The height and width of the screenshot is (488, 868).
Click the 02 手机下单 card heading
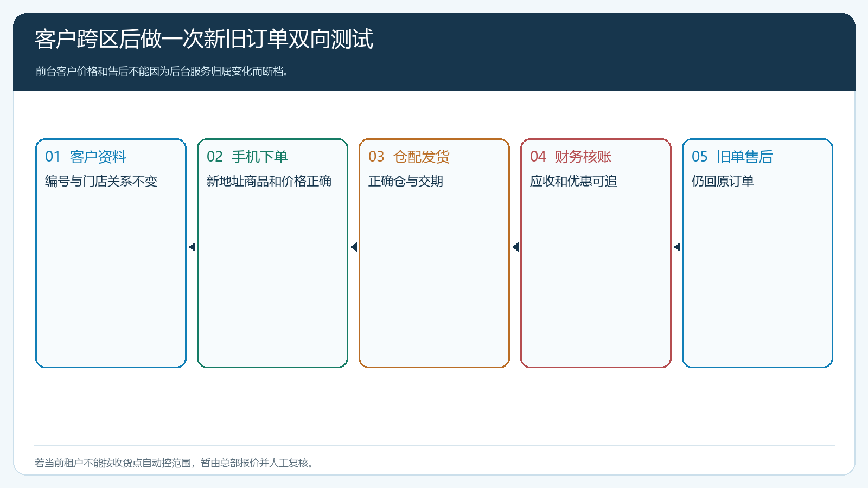tap(247, 157)
